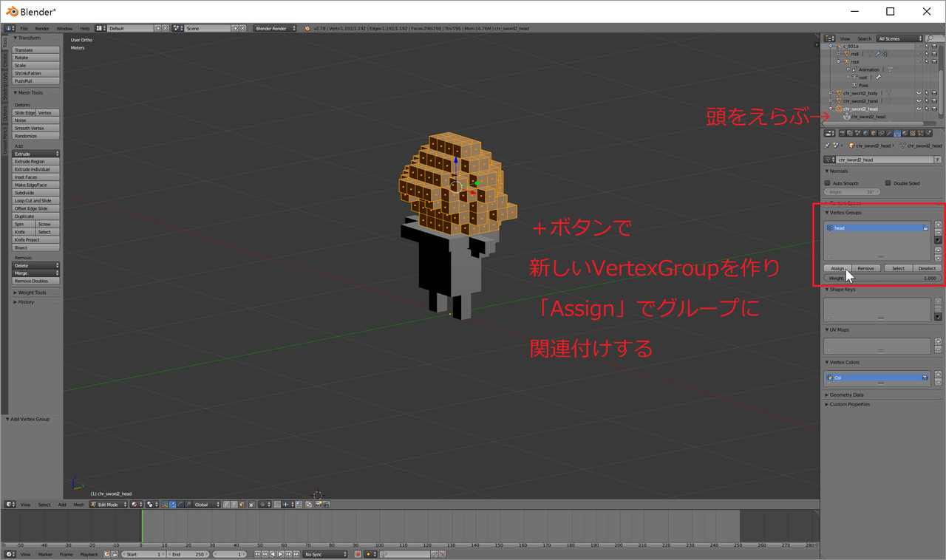Expand the Geometry Data panel

[x=846, y=395]
